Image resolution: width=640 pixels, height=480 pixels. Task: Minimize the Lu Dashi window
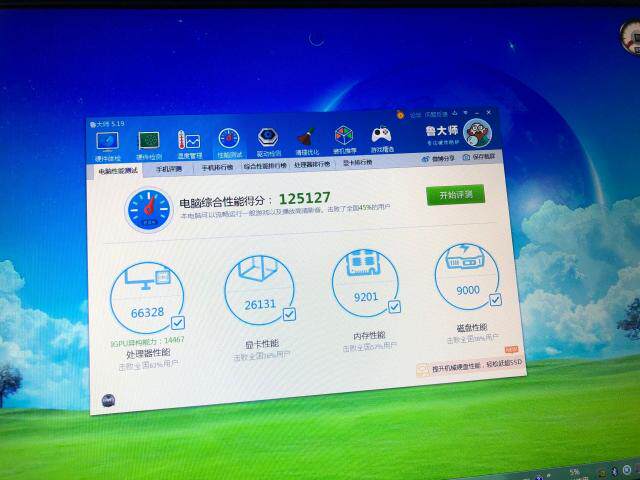477,113
